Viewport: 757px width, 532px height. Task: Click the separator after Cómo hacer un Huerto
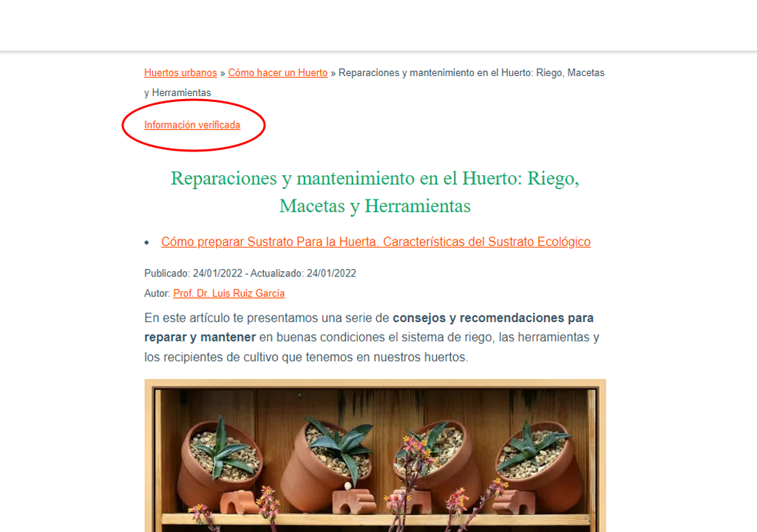coord(333,73)
